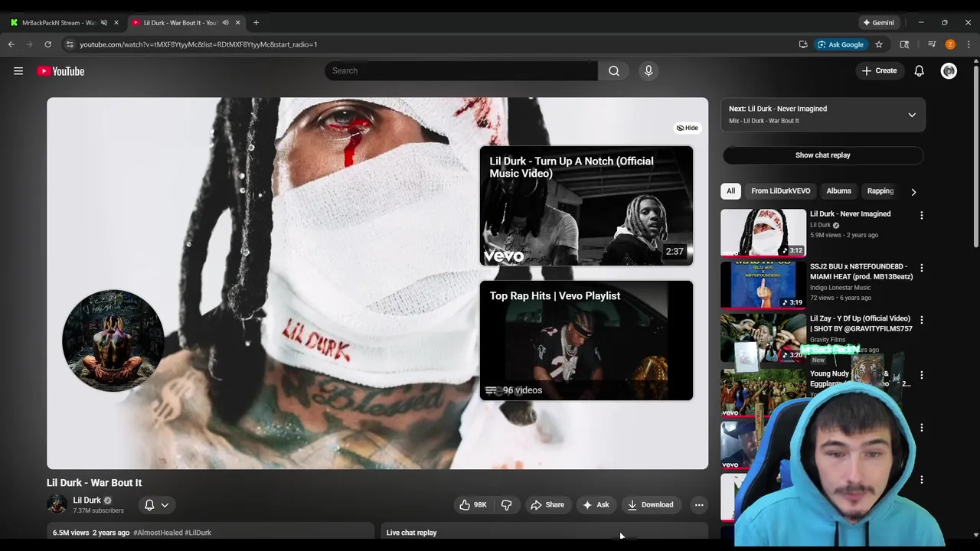Click the install app icon in address bar

coord(803,44)
